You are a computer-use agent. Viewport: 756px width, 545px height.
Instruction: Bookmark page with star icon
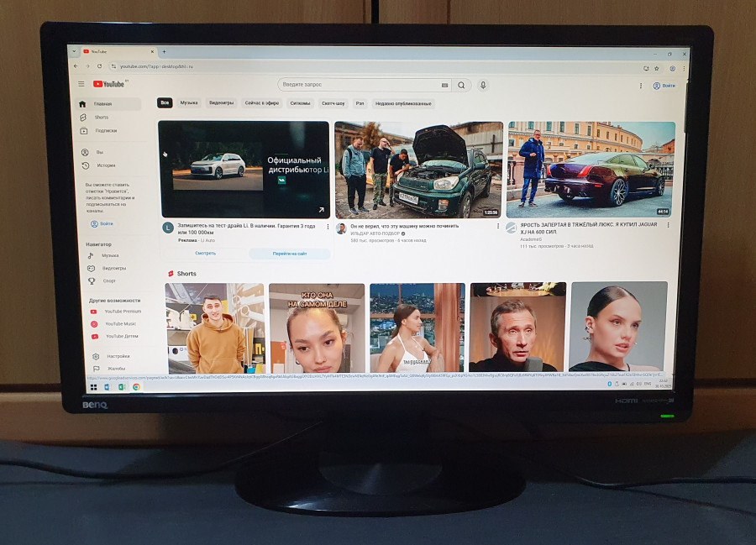pyautogui.click(x=657, y=68)
